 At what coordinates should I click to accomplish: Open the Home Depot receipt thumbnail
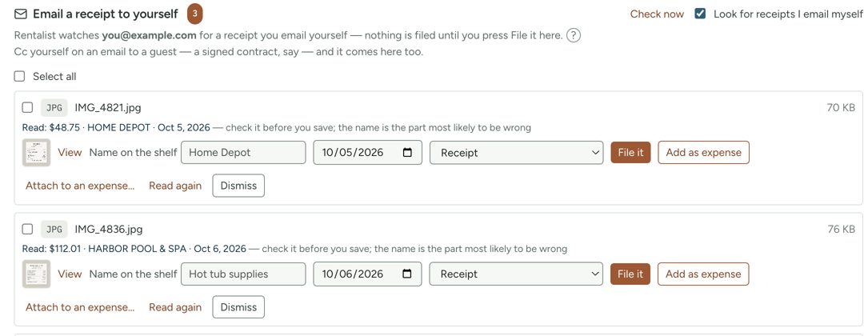tap(37, 152)
